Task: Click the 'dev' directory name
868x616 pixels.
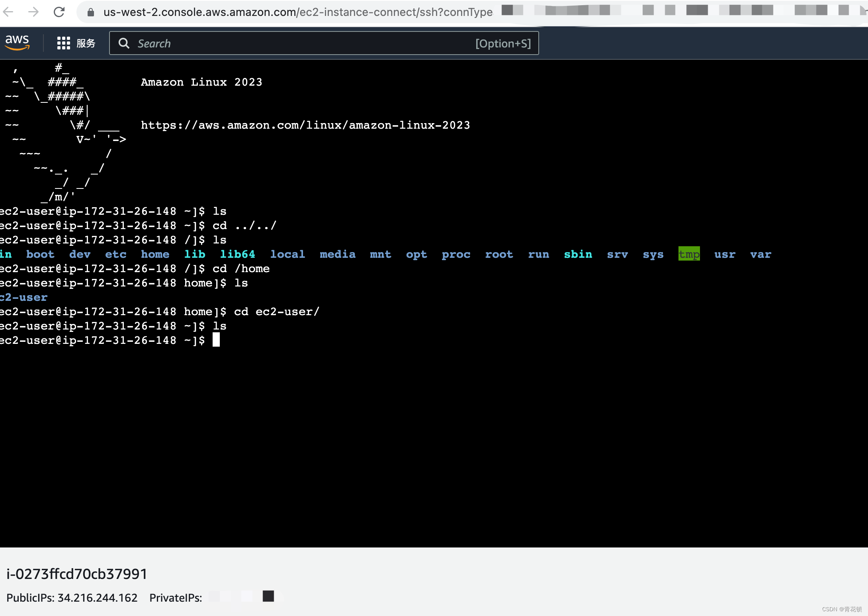Action: [80, 254]
